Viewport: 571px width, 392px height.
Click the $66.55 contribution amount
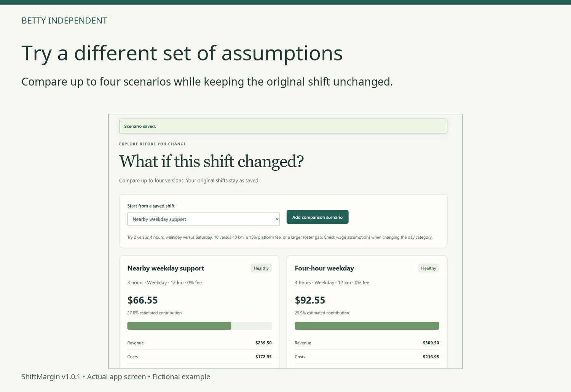[142, 300]
